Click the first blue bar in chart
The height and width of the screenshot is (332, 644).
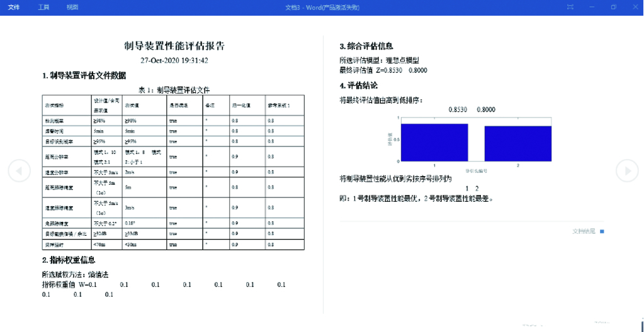(x=434, y=143)
